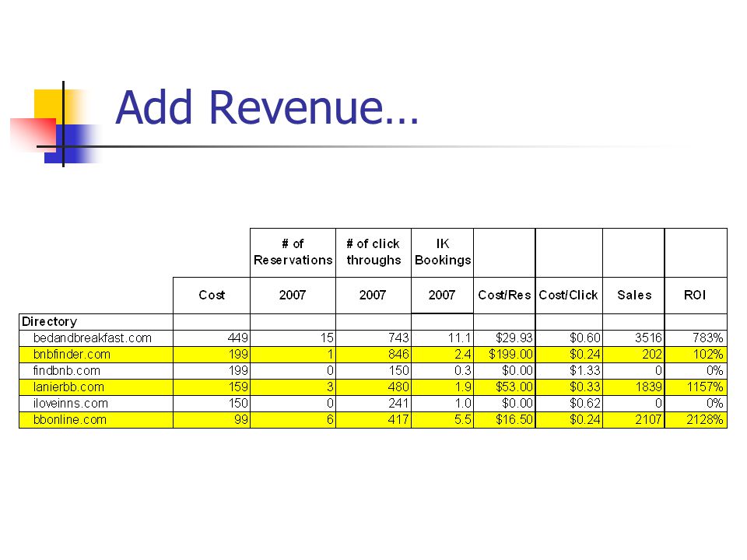Select the 102% ROI cell
This screenshot has width=747, height=560.
(x=696, y=355)
